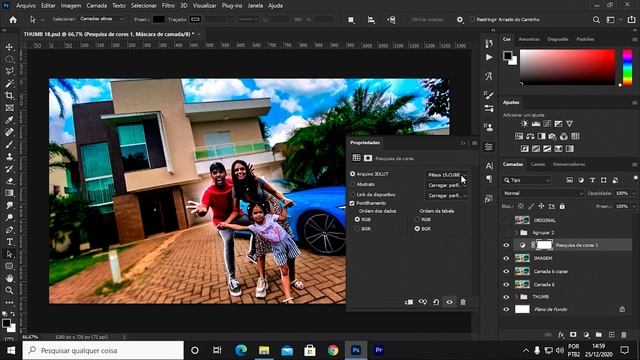
Task: Select the Eyedropper tool
Action: coord(9,120)
